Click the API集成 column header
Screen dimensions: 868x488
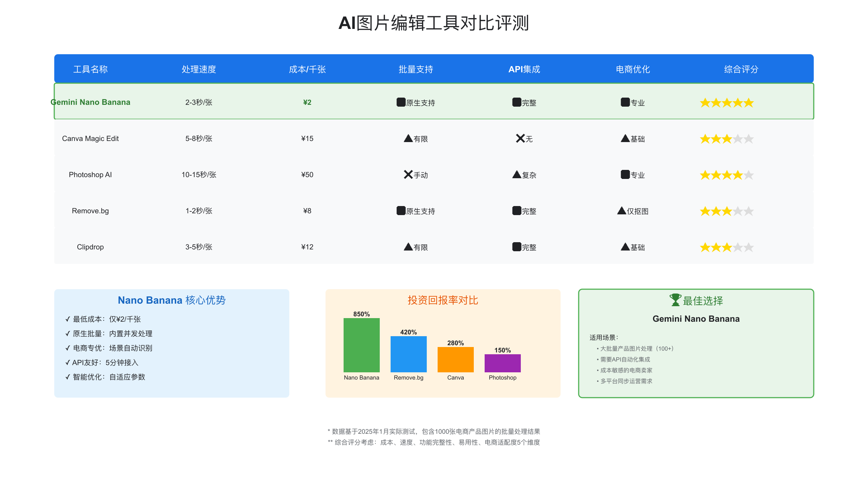[x=524, y=69]
